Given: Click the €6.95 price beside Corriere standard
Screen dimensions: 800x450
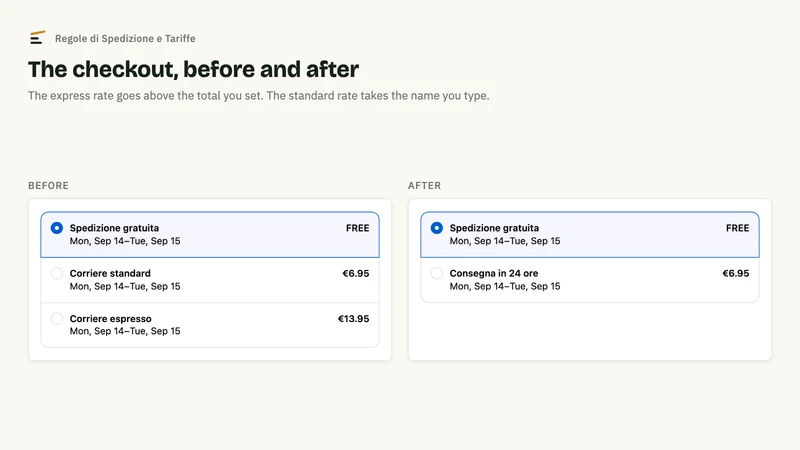Looking at the screenshot, I should pyautogui.click(x=356, y=273).
